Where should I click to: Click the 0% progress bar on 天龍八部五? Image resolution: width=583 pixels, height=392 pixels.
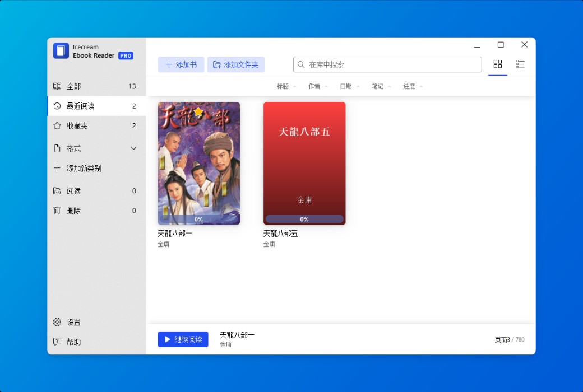(x=304, y=219)
